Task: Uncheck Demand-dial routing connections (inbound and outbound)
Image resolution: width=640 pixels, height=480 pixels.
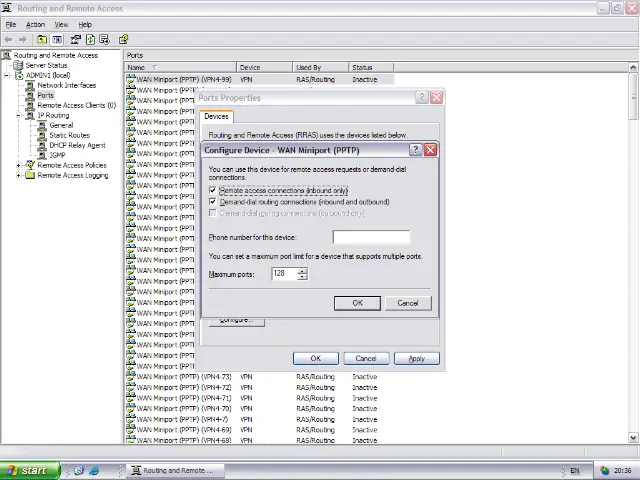Action: (x=213, y=202)
